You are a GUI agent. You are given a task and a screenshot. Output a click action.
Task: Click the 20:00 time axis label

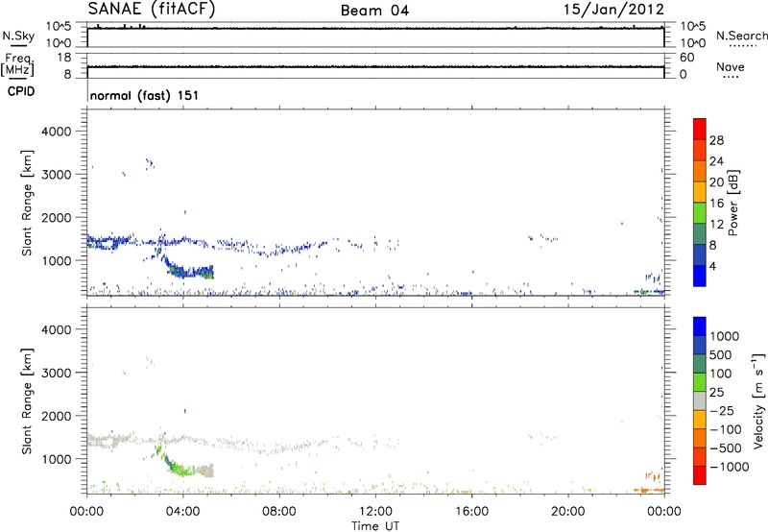[x=567, y=512]
